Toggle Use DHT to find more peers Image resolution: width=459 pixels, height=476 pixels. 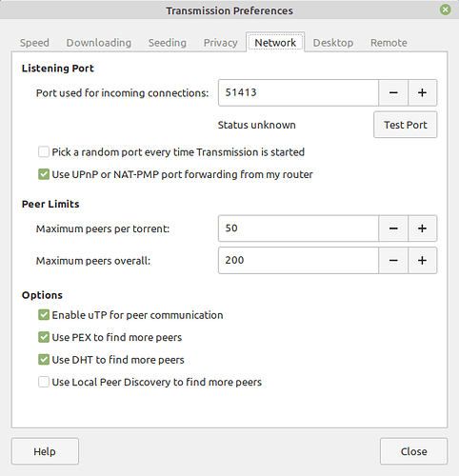pyautogui.click(x=44, y=360)
